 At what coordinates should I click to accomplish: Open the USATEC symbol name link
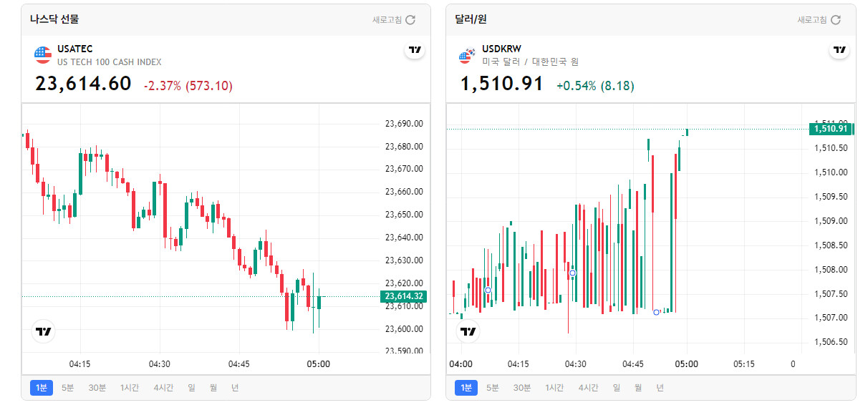pyautogui.click(x=75, y=49)
